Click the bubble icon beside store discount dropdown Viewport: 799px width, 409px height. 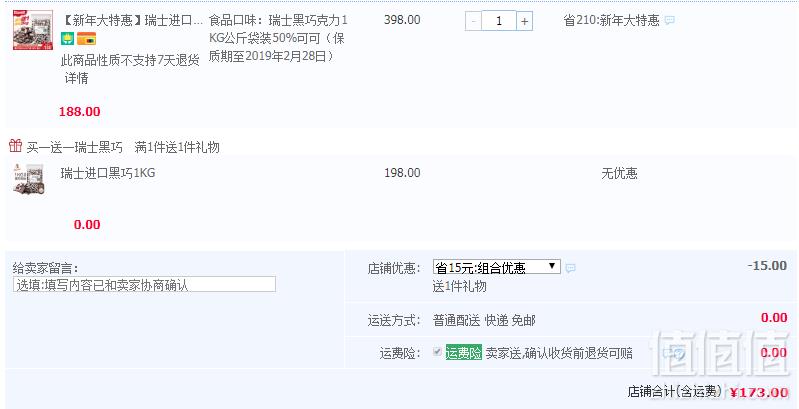click(x=571, y=268)
